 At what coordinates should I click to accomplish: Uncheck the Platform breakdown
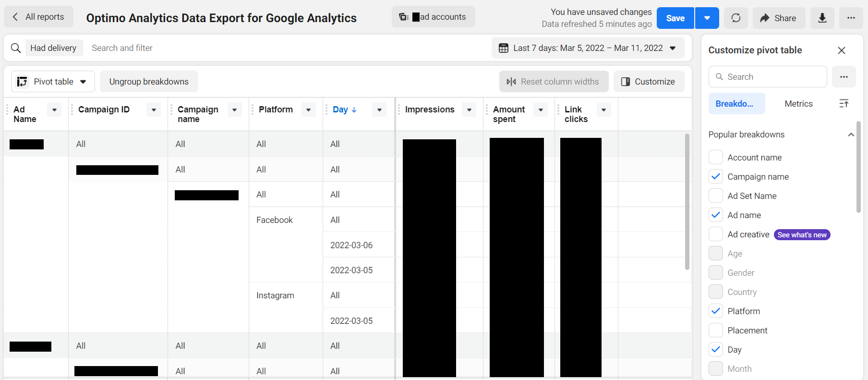[x=716, y=311]
